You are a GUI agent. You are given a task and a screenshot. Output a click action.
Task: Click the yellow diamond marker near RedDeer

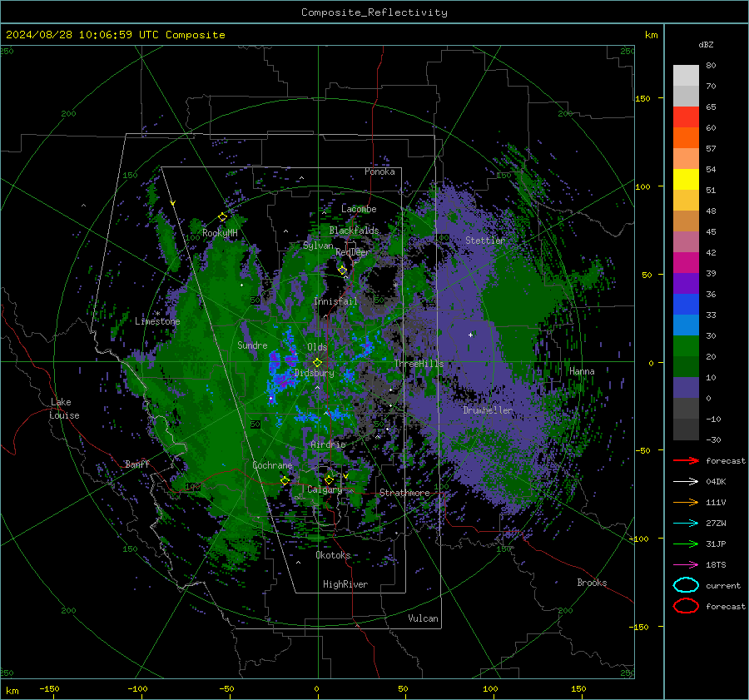pyautogui.click(x=343, y=271)
